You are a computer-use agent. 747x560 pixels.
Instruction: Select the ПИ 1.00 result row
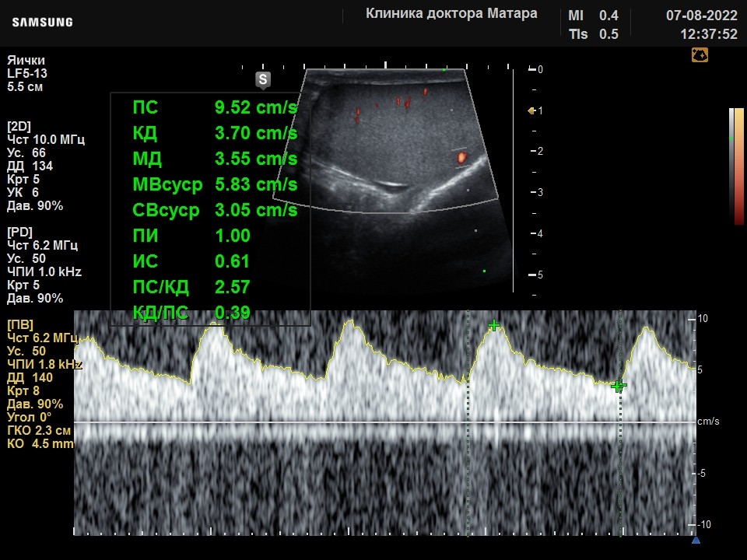pyautogui.click(x=191, y=236)
